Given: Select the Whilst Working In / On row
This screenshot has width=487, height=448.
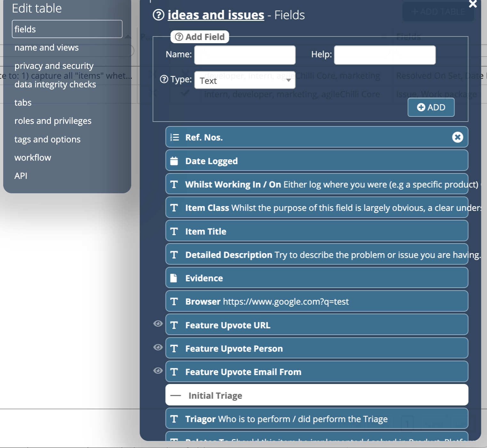Looking at the screenshot, I should coord(317,184).
